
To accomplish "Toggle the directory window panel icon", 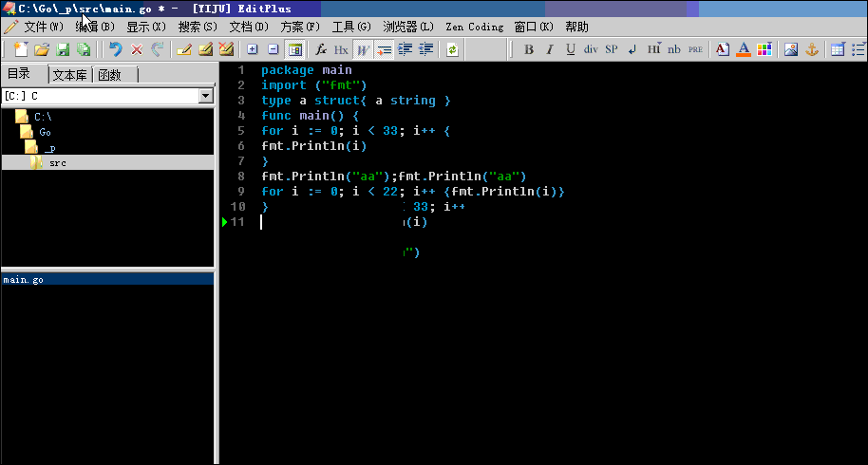I will [x=294, y=49].
